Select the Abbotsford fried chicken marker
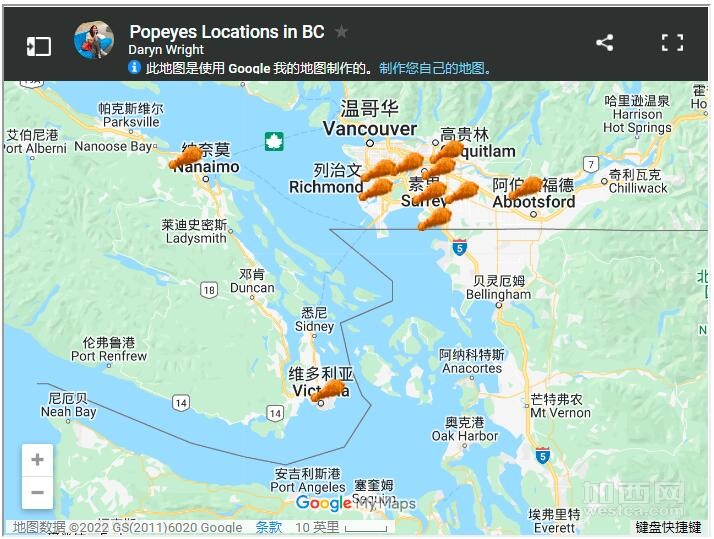Screen dimensions: 714x539 (x=526, y=188)
